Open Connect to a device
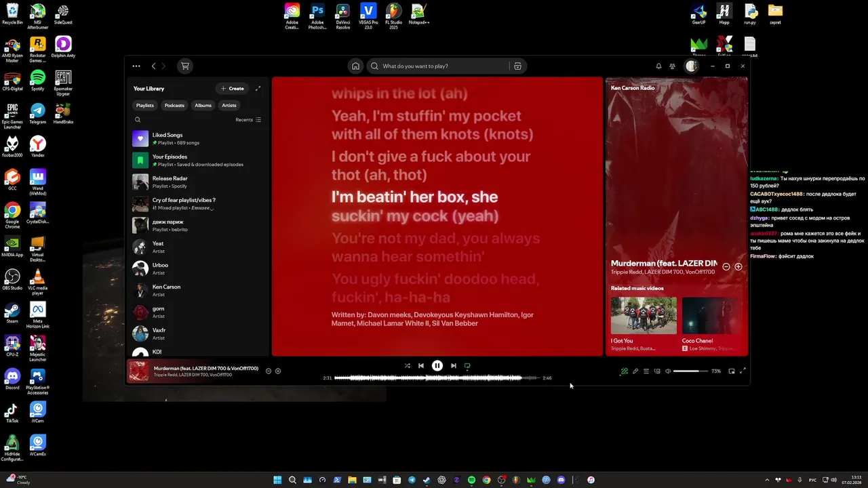 [657, 371]
